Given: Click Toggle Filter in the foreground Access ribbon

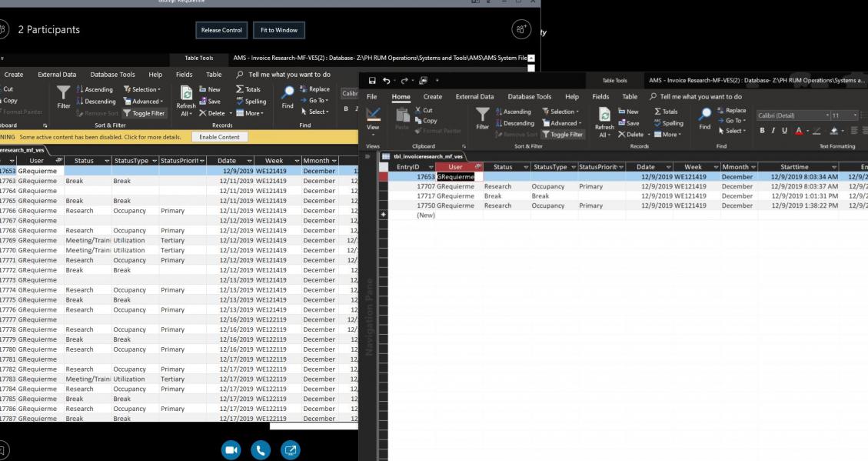Looking at the screenshot, I should pos(564,134).
